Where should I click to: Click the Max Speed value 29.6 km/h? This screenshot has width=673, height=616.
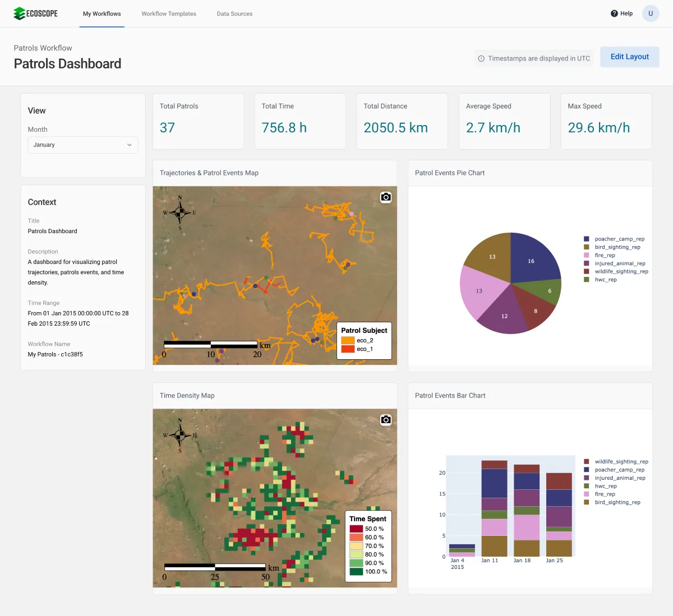tap(598, 128)
